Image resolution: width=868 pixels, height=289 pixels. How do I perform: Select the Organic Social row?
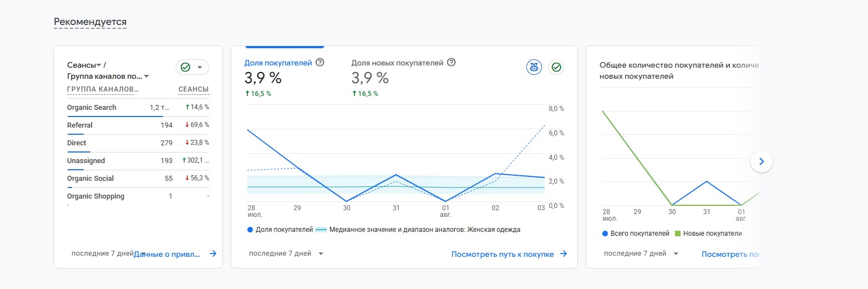coord(138,179)
